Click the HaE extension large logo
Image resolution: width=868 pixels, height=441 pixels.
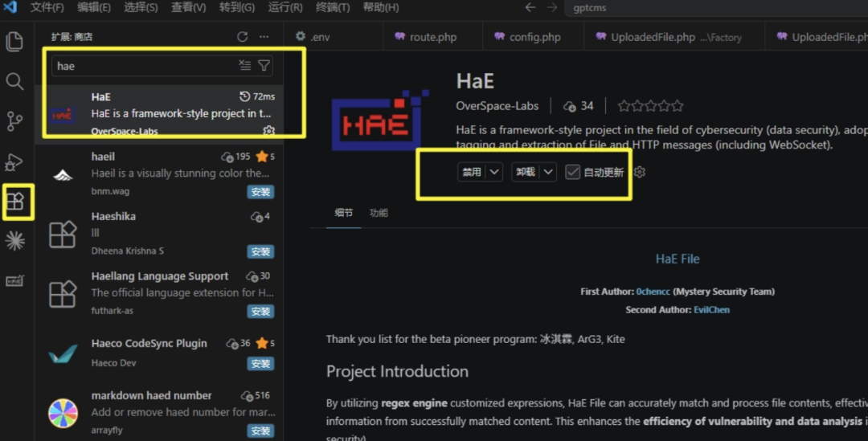pos(379,120)
